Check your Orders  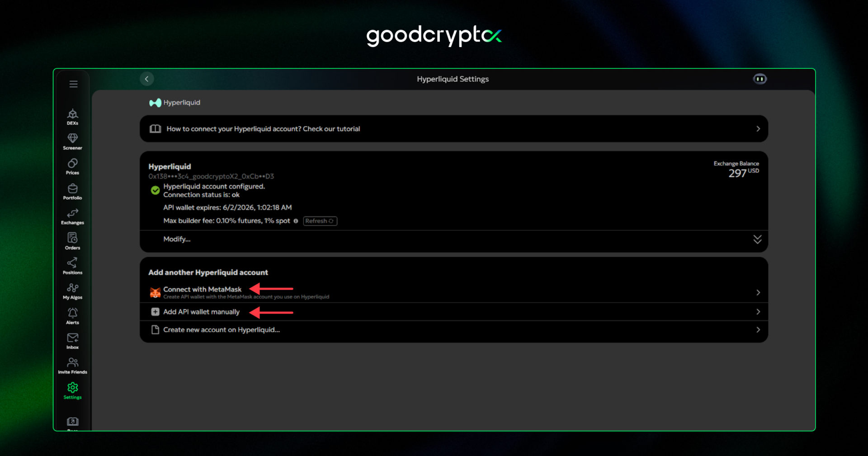point(72,241)
